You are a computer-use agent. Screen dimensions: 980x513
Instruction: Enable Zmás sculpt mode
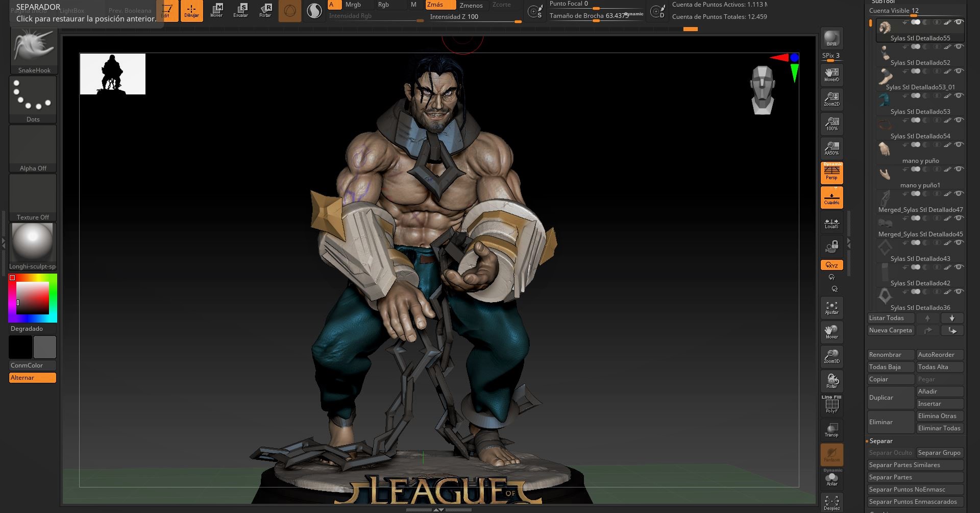coord(440,5)
